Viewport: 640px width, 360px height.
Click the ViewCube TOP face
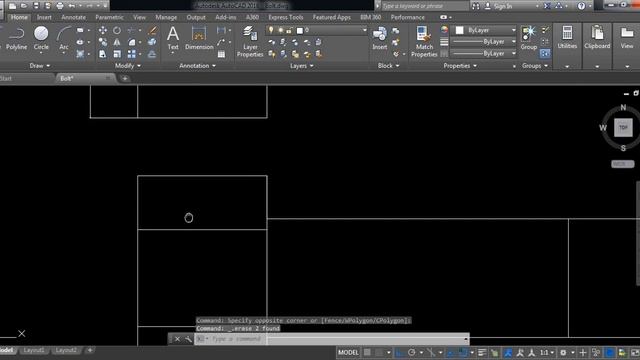[623, 128]
